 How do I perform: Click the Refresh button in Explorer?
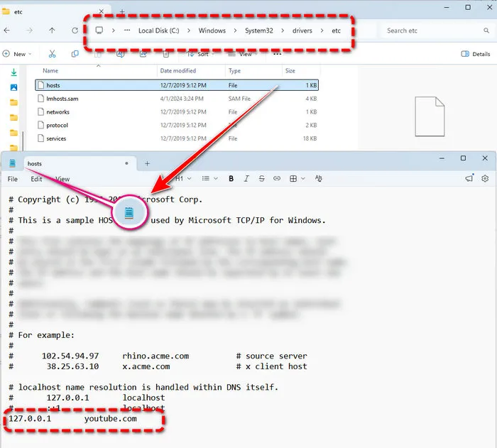(75, 31)
